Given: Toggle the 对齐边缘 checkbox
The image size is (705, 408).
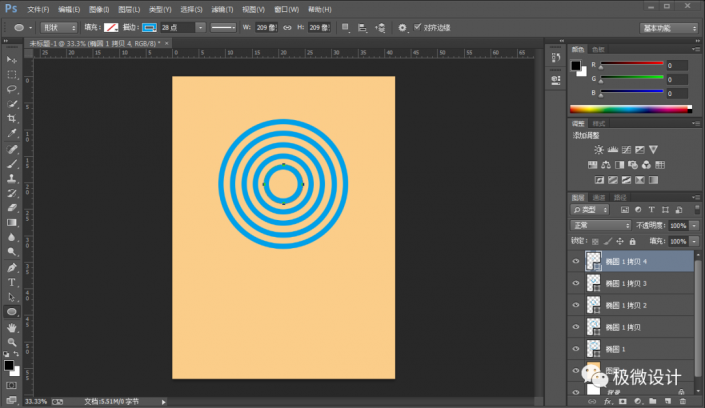Looking at the screenshot, I should 418,27.
